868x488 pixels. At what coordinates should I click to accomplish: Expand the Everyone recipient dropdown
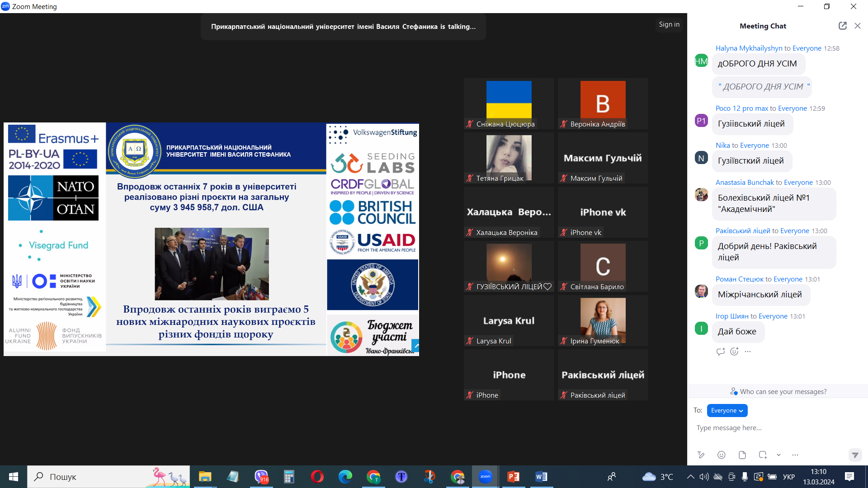tap(727, 410)
